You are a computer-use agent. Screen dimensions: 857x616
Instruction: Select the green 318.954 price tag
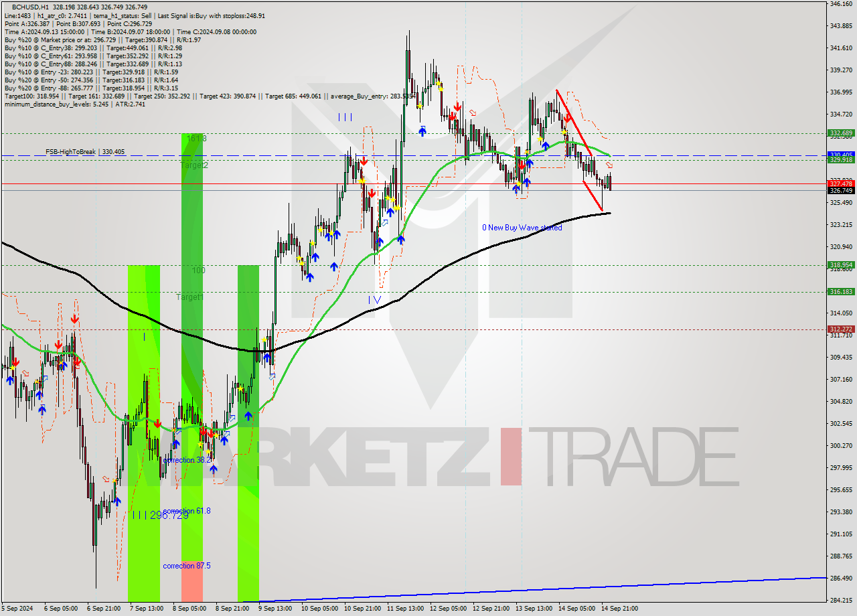841,265
